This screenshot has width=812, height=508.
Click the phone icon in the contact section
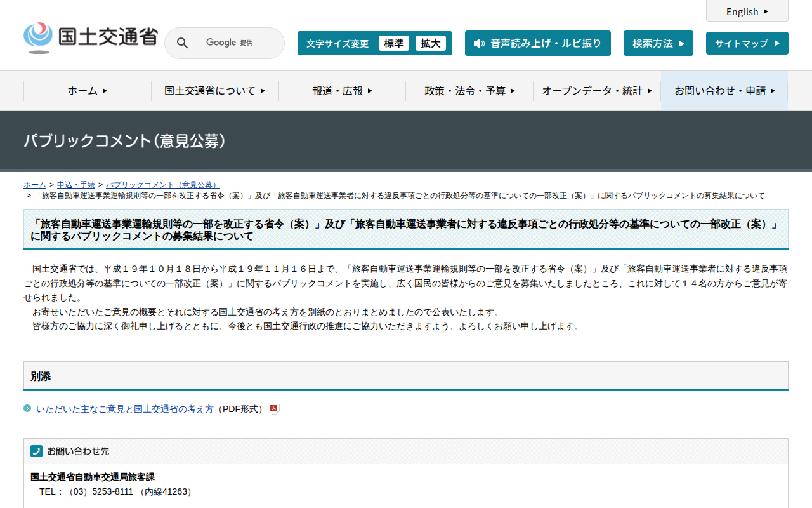point(36,451)
